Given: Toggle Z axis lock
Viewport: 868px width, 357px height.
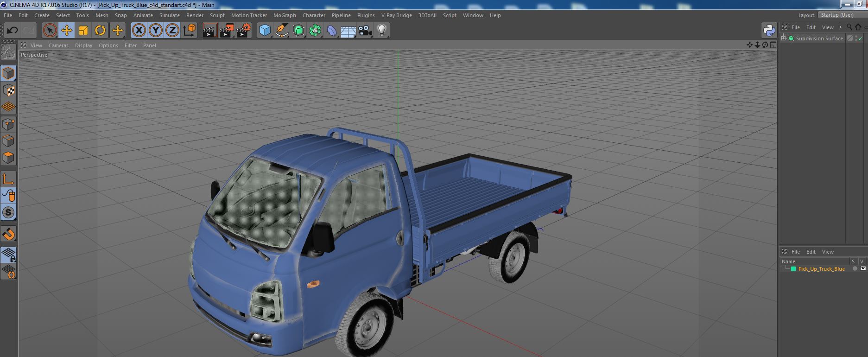Looking at the screenshot, I should (172, 31).
